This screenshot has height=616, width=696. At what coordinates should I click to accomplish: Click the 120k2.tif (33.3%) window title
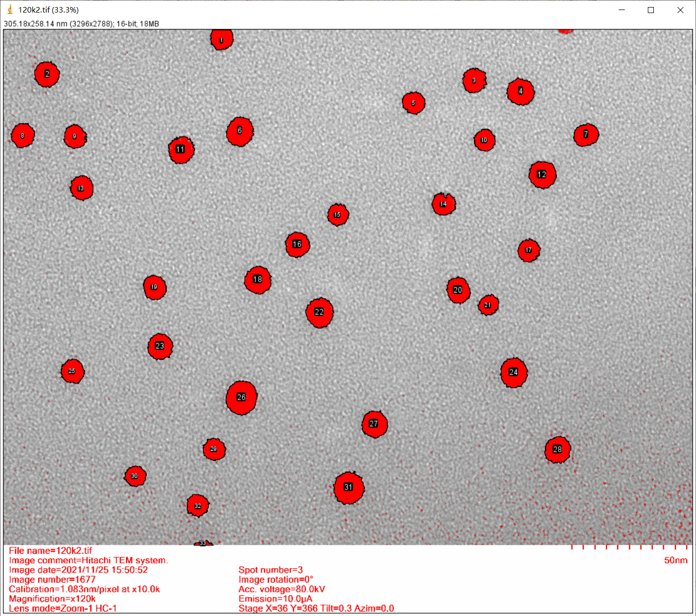(48, 10)
